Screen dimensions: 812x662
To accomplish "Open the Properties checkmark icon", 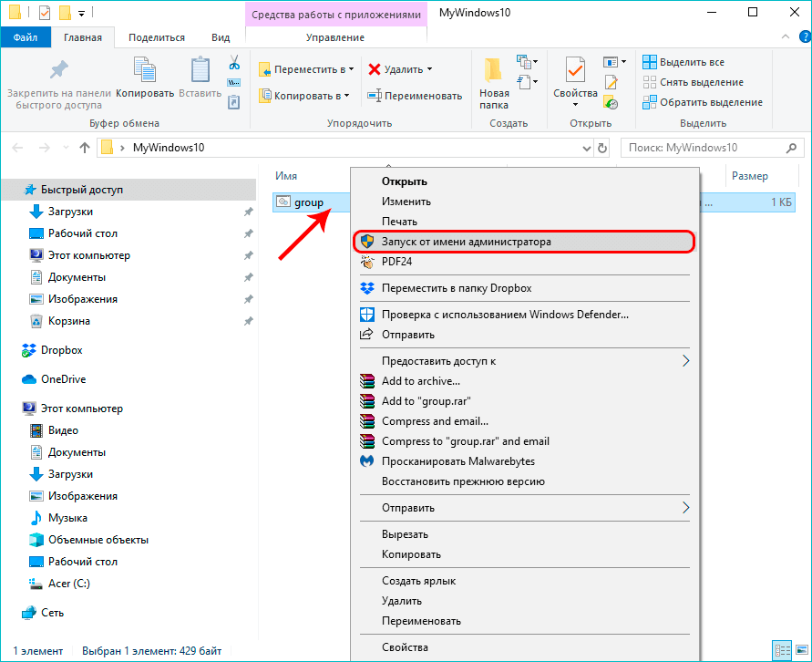I will (575, 69).
